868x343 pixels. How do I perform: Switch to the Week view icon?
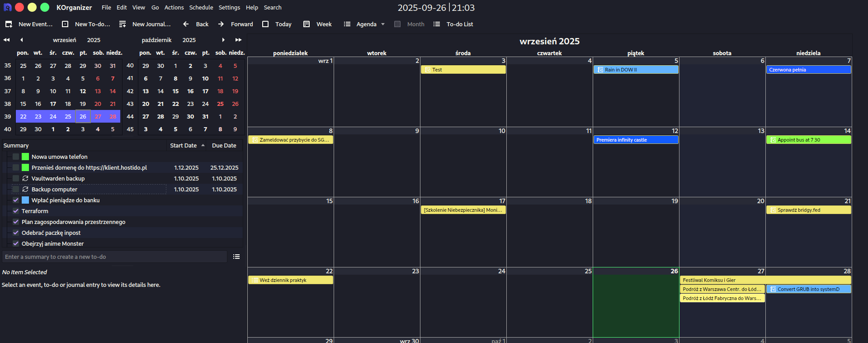click(x=307, y=24)
